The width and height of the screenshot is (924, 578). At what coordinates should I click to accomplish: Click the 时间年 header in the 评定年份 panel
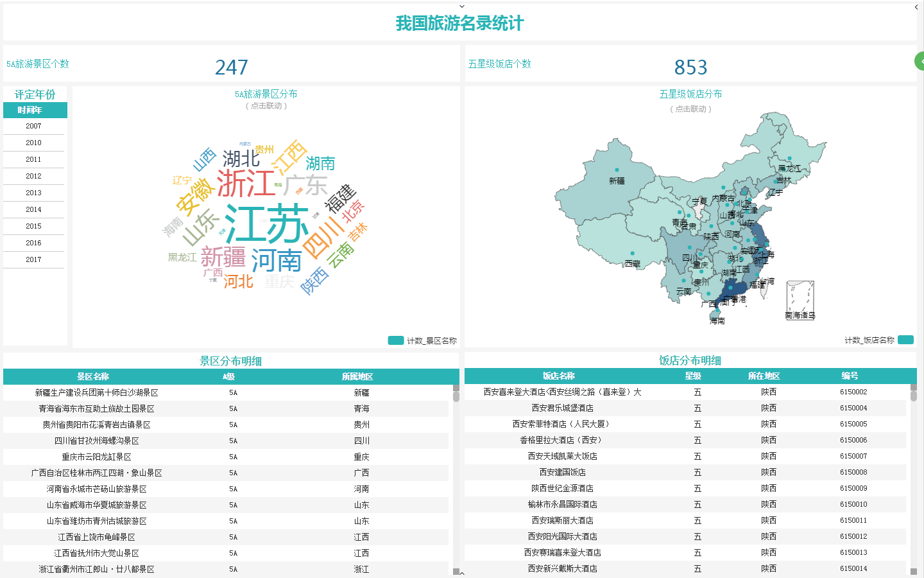[35, 110]
